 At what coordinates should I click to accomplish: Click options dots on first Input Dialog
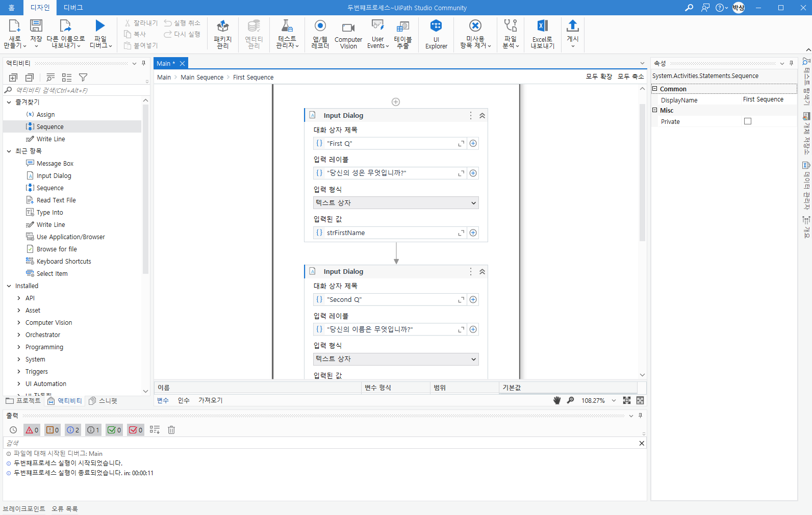click(x=471, y=116)
